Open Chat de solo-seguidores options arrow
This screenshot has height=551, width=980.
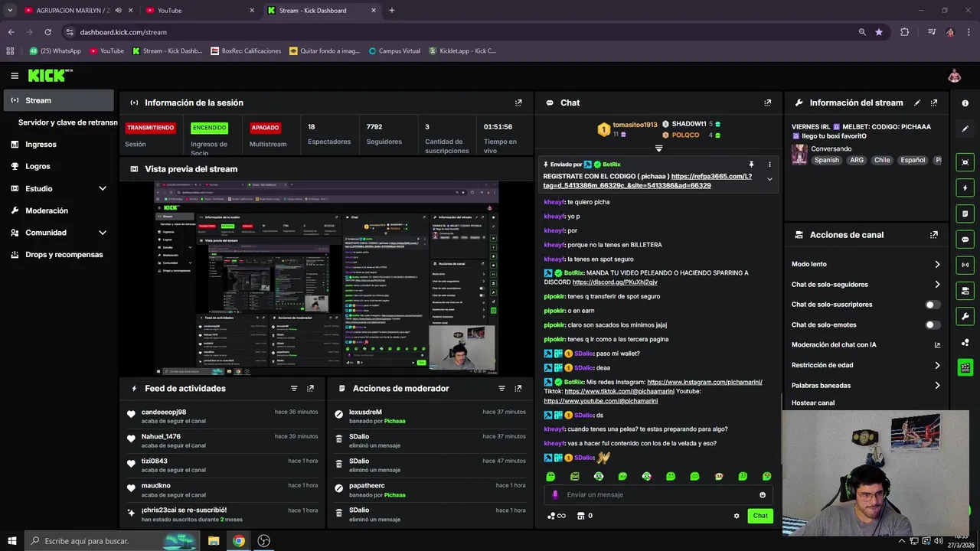(x=937, y=285)
